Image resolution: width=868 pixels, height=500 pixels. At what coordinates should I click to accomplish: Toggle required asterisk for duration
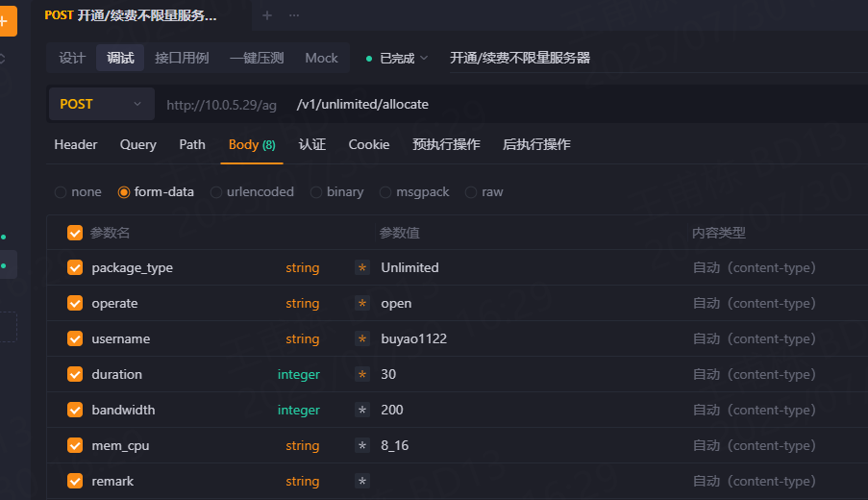(x=362, y=374)
